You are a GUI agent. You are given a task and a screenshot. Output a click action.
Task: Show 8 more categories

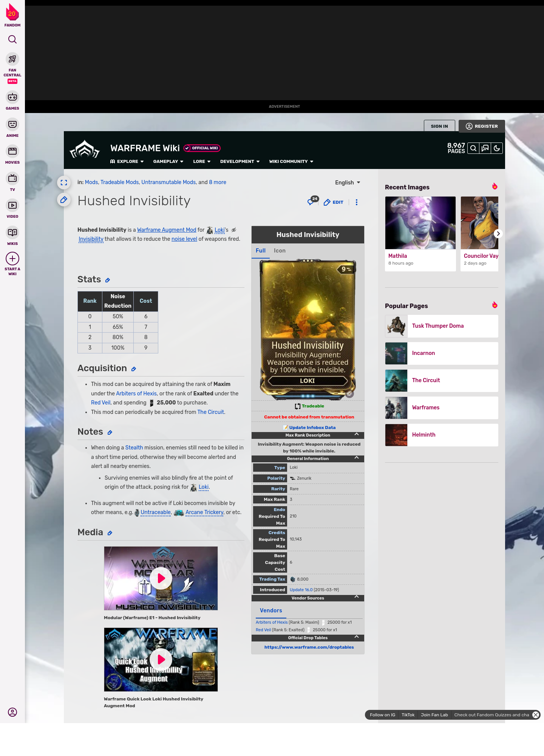click(x=218, y=182)
